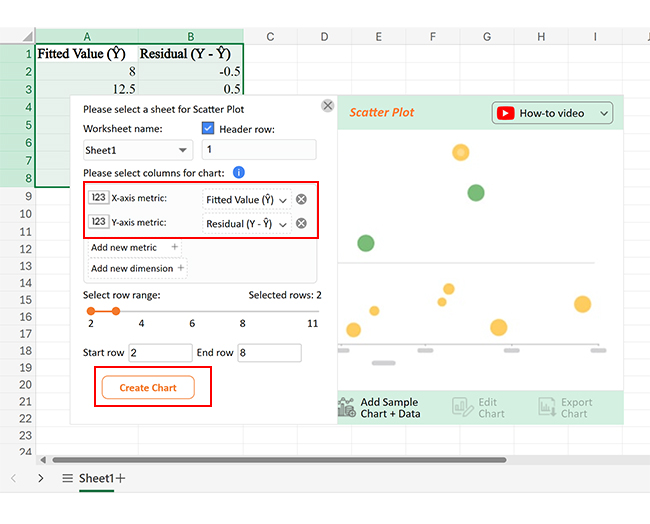Click the left handle of row range slider
This screenshot has height=524, width=650.
click(91, 311)
